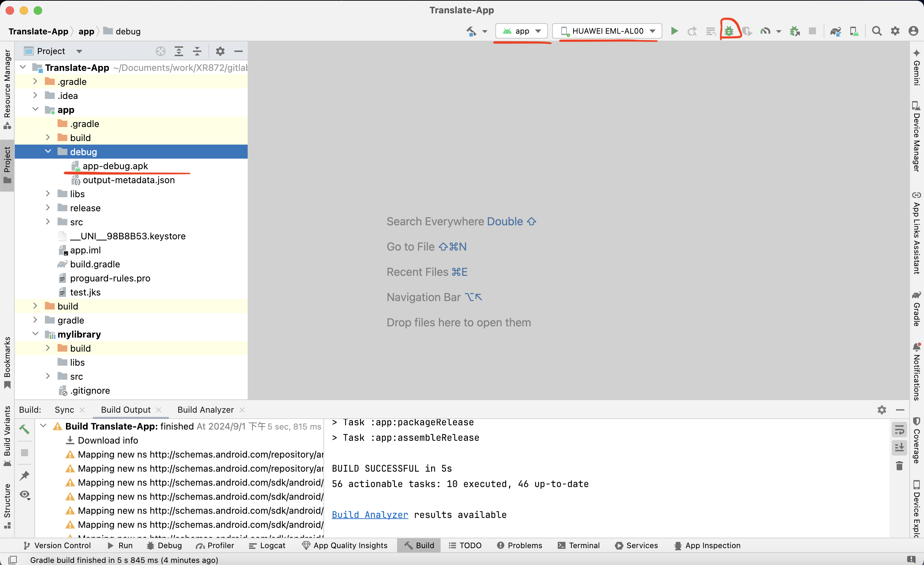This screenshot has height=565, width=924.
Task: Click Scroll to End icon in build output
Action: pos(899,447)
